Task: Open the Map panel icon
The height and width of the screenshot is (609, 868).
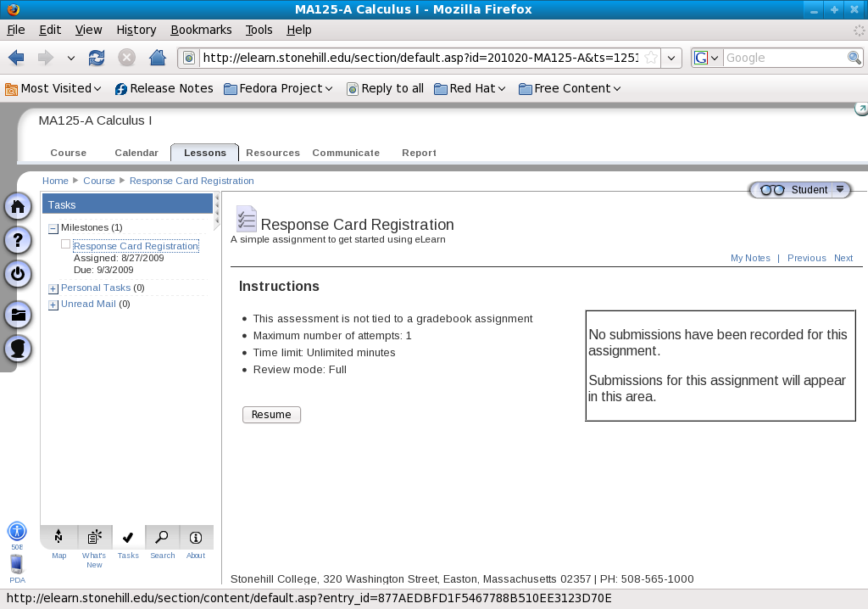Action: pos(58,537)
